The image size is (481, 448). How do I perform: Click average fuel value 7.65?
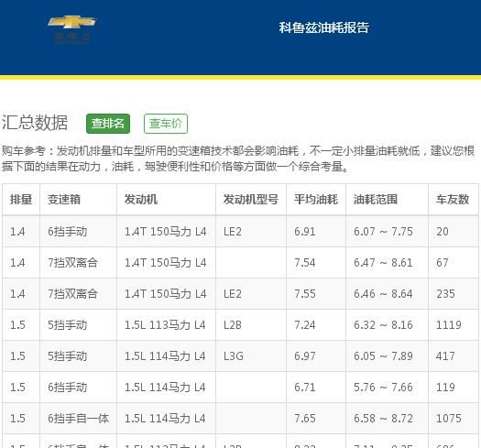pos(304,419)
